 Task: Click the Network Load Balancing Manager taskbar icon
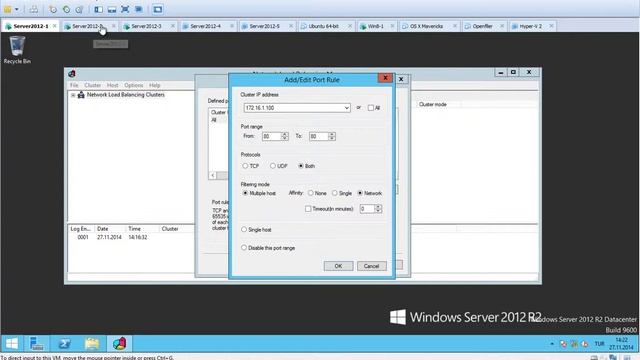point(120,344)
